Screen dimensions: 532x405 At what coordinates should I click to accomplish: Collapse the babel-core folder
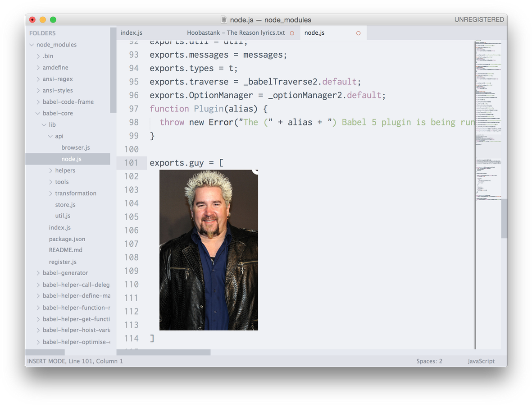[38, 113]
